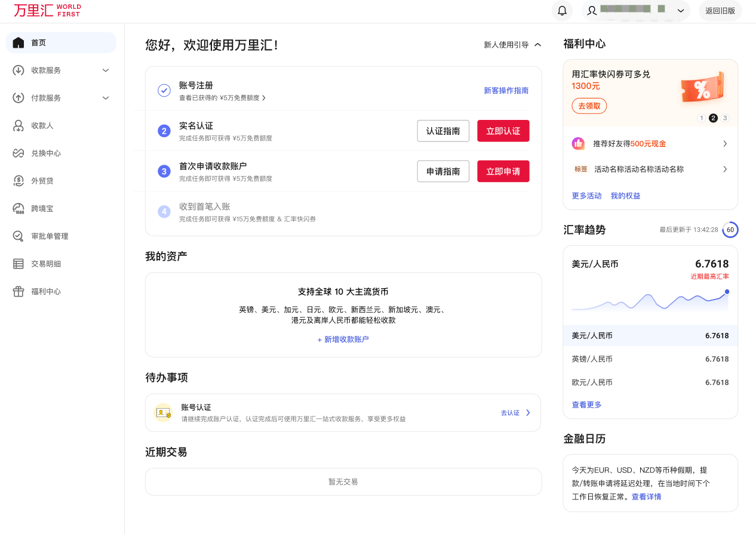Click the 60-second refresh countdown ring
Image resolution: width=756 pixels, height=534 pixels.
(x=730, y=230)
